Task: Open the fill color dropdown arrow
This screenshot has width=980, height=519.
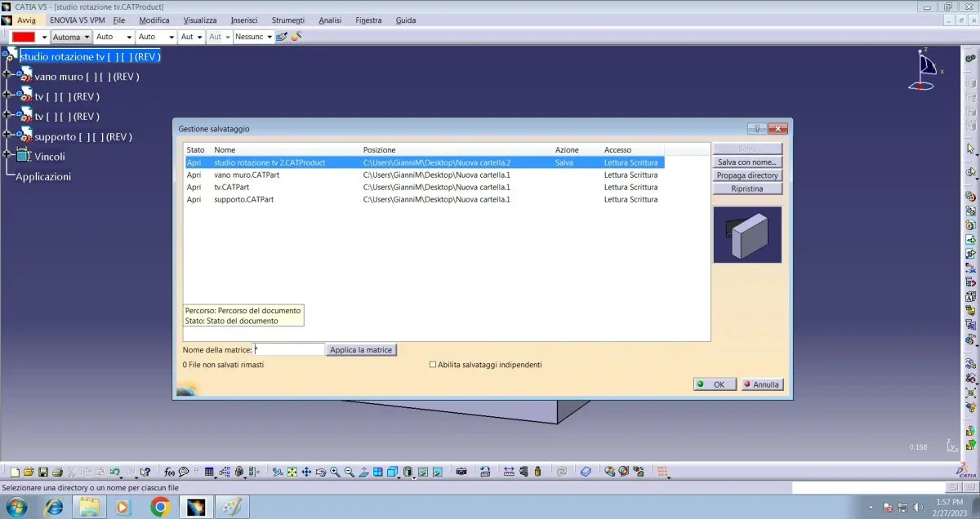Action: (x=44, y=38)
